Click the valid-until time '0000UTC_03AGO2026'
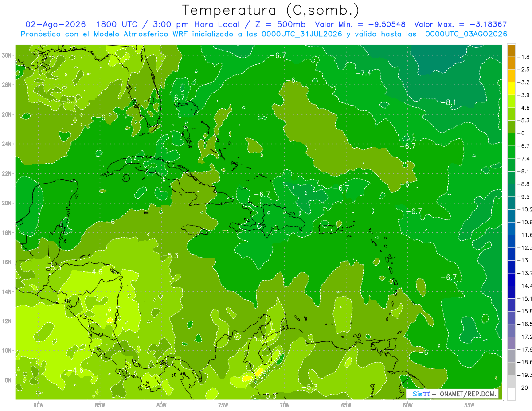Image resolution: width=532 pixels, height=411 pixels. 466,34
